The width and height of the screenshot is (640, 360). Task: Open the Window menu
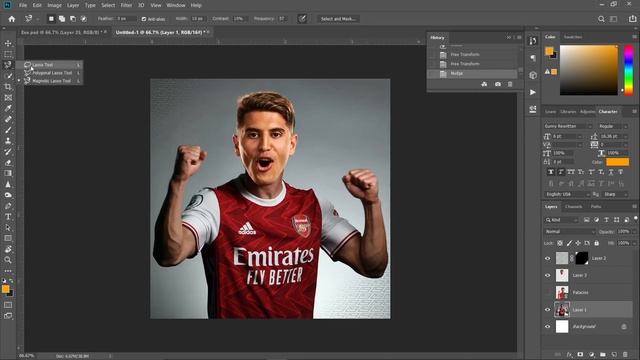tap(176, 5)
